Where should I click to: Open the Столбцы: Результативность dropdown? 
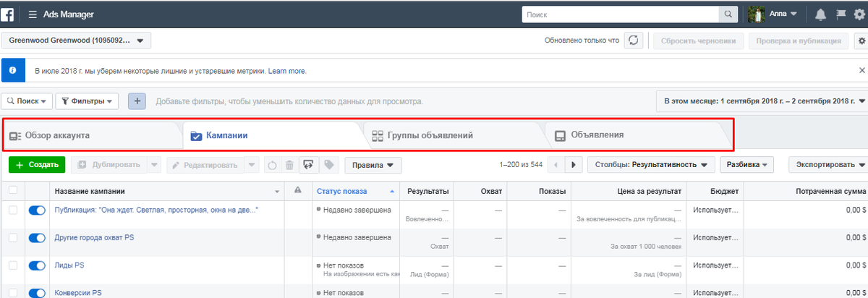coord(650,165)
